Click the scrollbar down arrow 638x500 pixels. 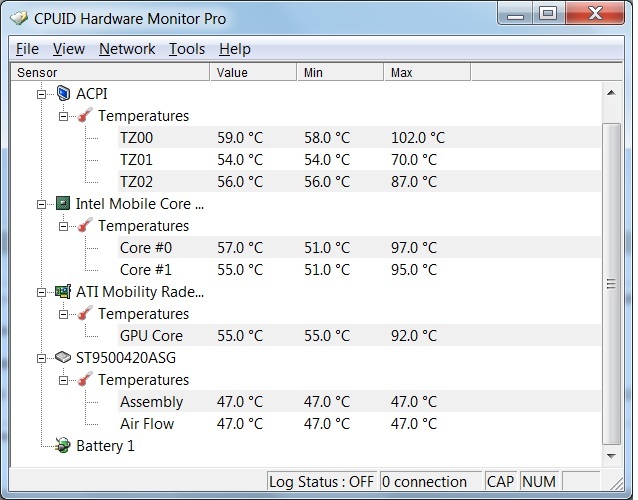point(611,456)
